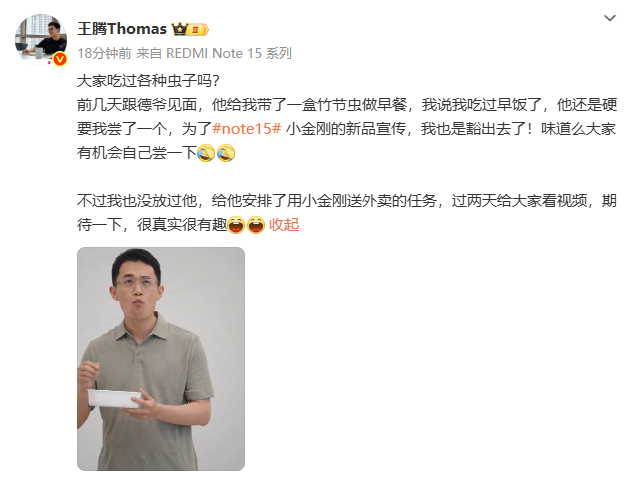Screen dimensions: 634x478
Task: Open 王腾Thomas profile avatar picture
Action: [x=41, y=39]
